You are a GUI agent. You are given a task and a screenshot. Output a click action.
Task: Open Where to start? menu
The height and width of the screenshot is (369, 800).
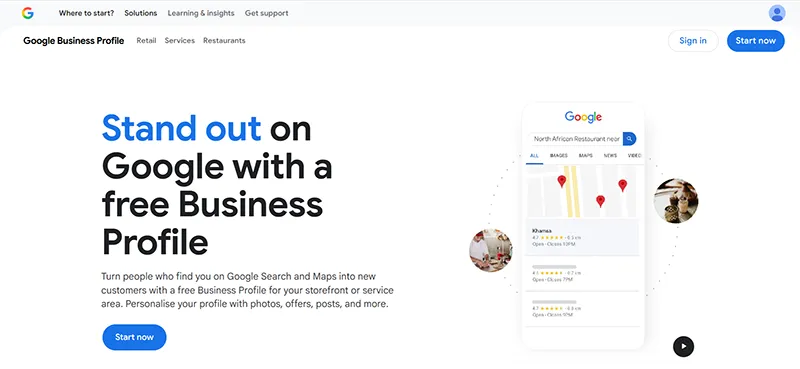pos(86,13)
